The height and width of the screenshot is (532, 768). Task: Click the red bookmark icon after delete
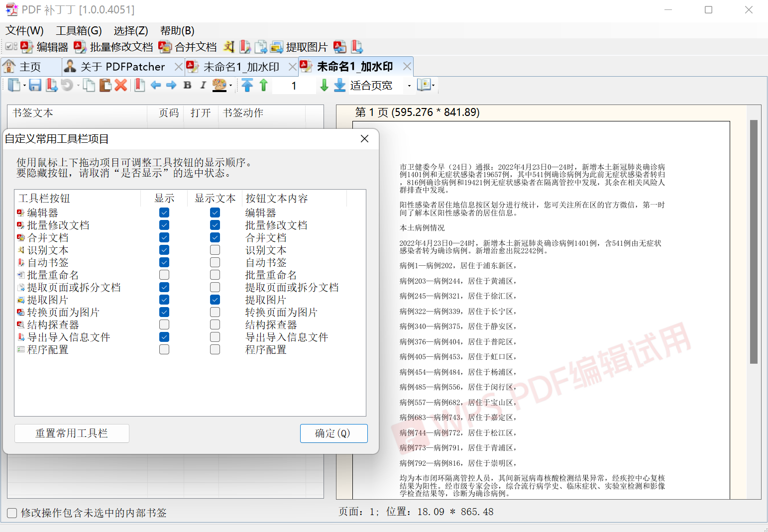[x=140, y=85]
